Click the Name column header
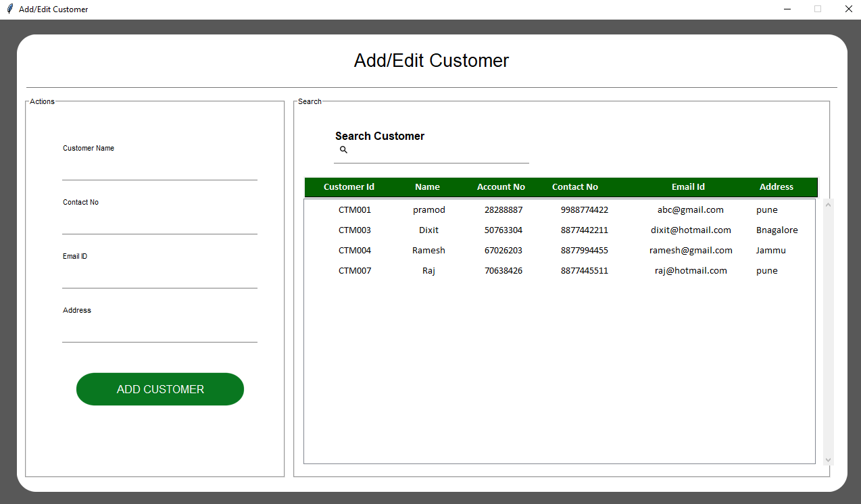The height and width of the screenshot is (504, 861). [x=427, y=187]
